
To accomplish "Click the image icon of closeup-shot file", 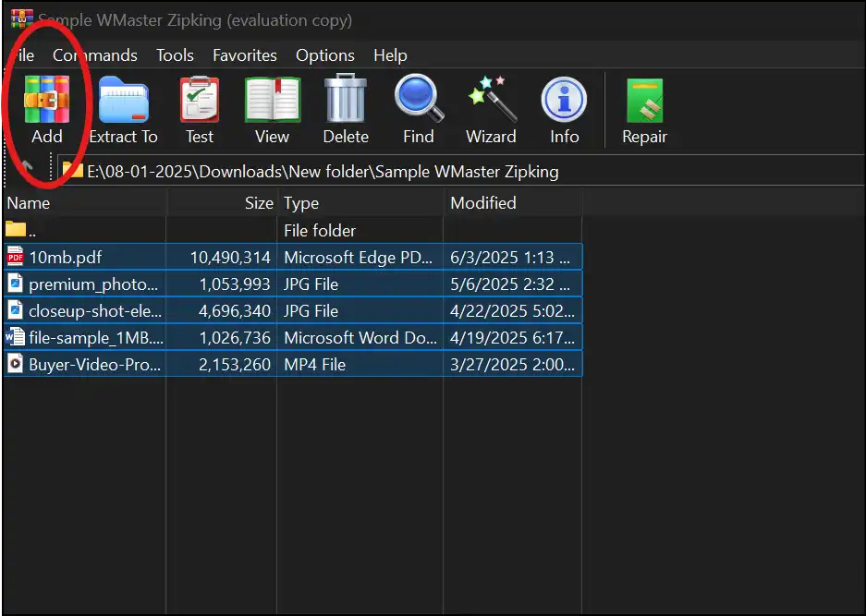I will point(15,310).
